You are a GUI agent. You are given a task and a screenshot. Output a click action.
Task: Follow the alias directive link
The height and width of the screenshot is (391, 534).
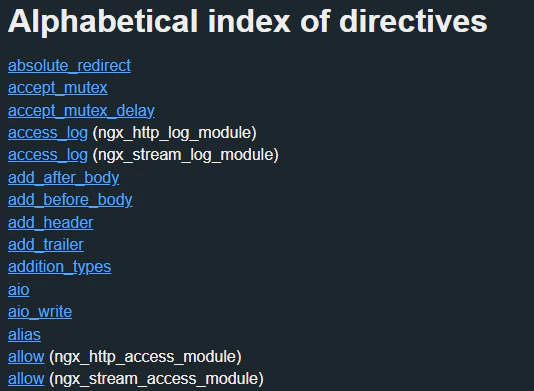click(24, 334)
